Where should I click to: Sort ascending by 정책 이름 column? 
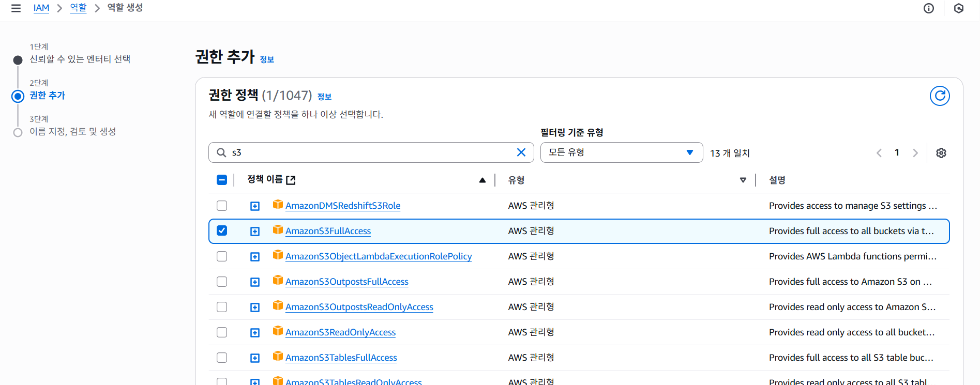pyautogui.click(x=483, y=180)
